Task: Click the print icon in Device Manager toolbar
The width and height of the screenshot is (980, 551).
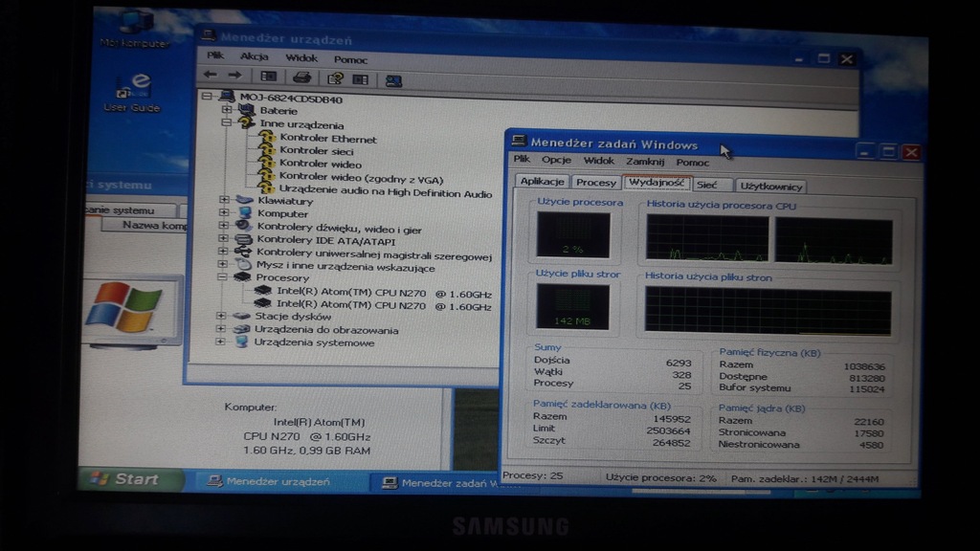Action: click(301, 77)
